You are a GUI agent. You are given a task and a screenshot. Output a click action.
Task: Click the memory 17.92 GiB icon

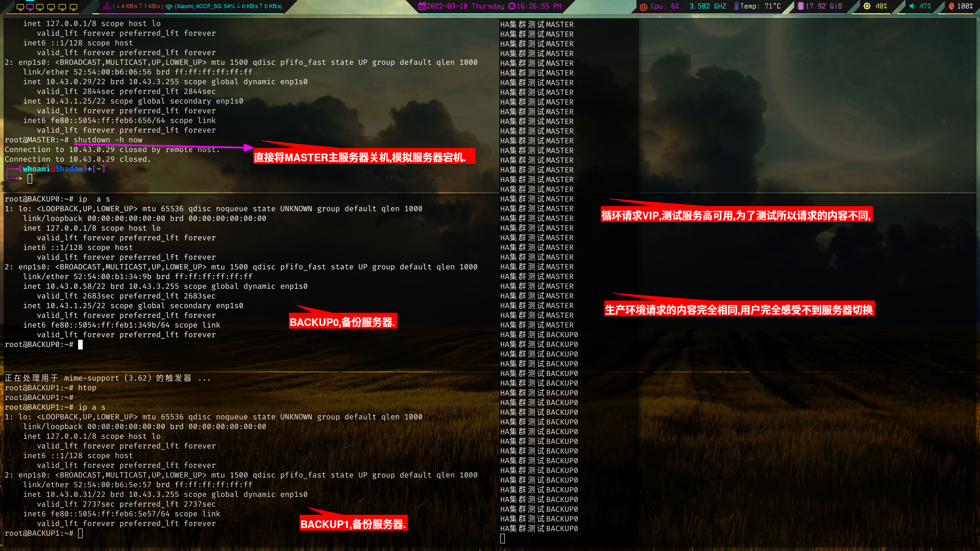(800, 6)
